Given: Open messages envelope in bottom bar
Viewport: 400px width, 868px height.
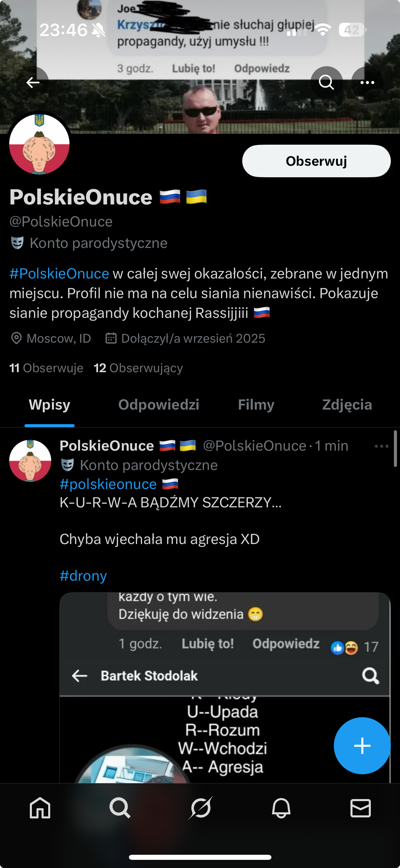Looking at the screenshot, I should pyautogui.click(x=360, y=808).
